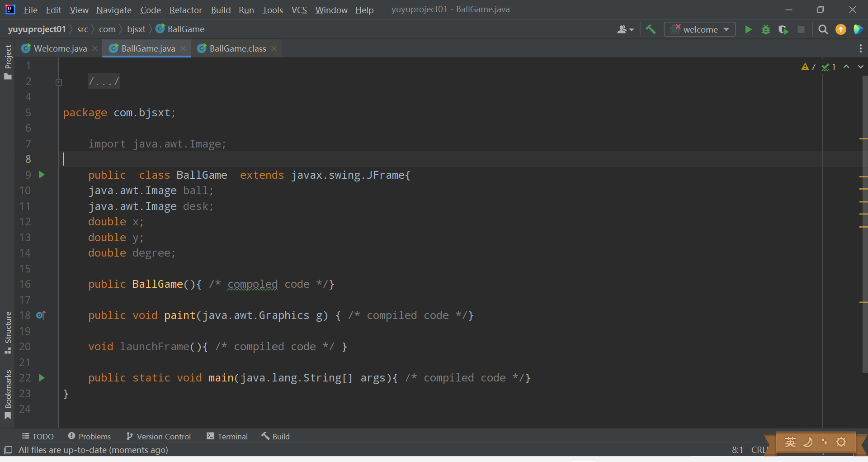868x462 pixels.
Task: Open the JetBrains Toolbox colorful icon
Action: (858, 29)
